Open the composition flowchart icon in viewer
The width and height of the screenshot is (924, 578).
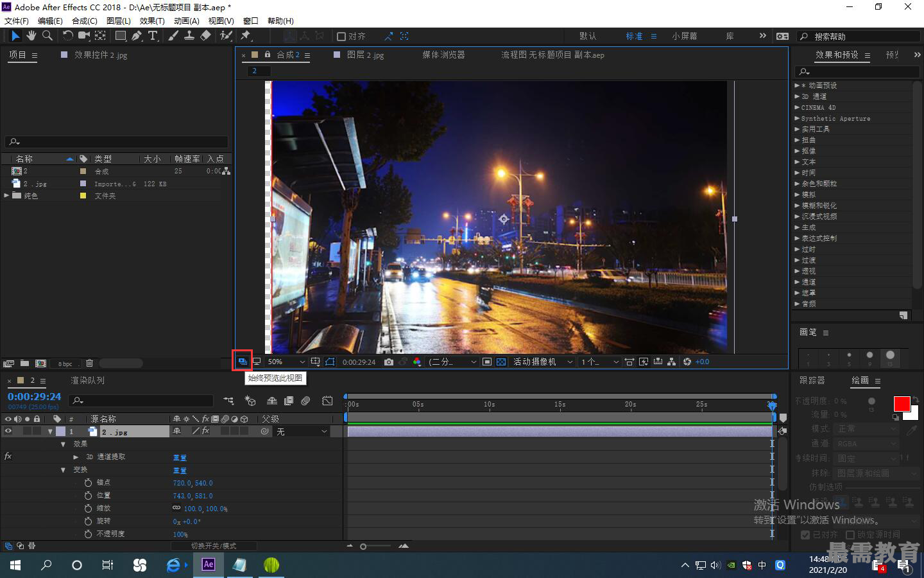click(x=672, y=362)
